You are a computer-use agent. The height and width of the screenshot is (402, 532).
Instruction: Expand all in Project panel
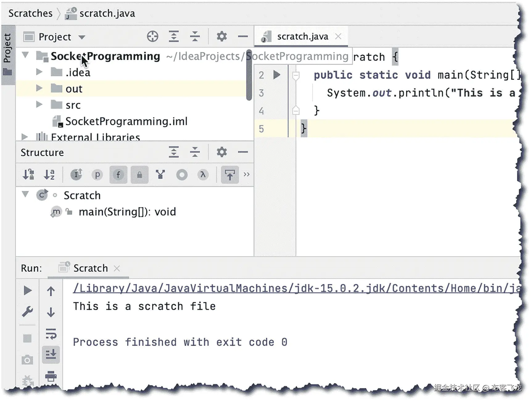pyautogui.click(x=174, y=37)
